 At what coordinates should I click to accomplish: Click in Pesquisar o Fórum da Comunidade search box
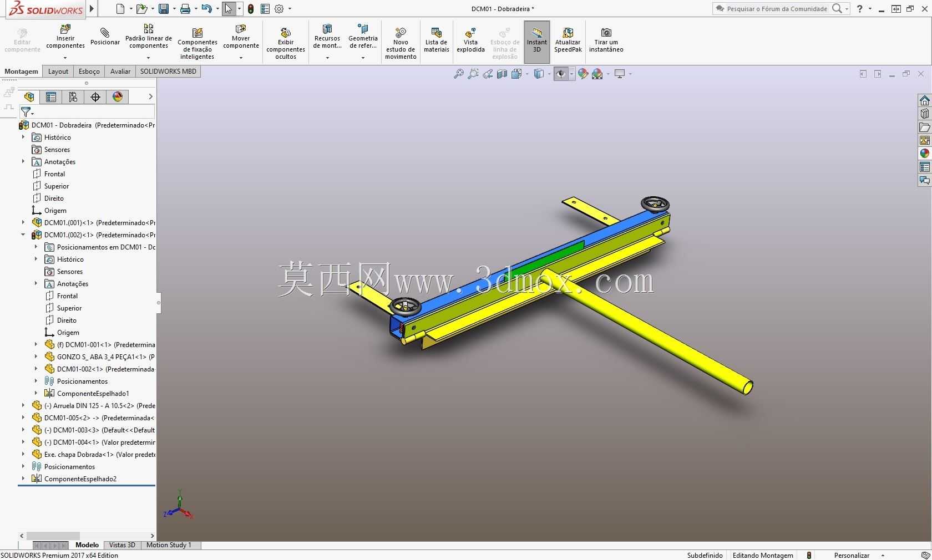tap(778, 9)
